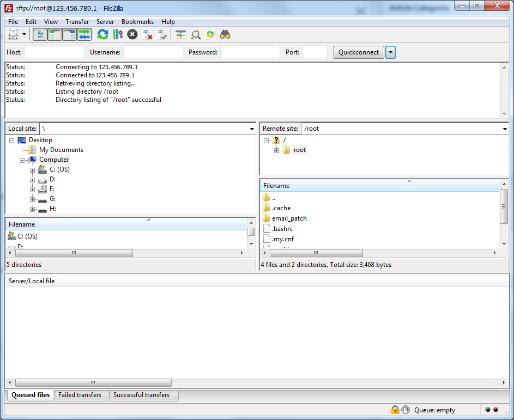The height and width of the screenshot is (420, 514).
Task: Select the .cache folder in remote list
Action: tap(281, 208)
